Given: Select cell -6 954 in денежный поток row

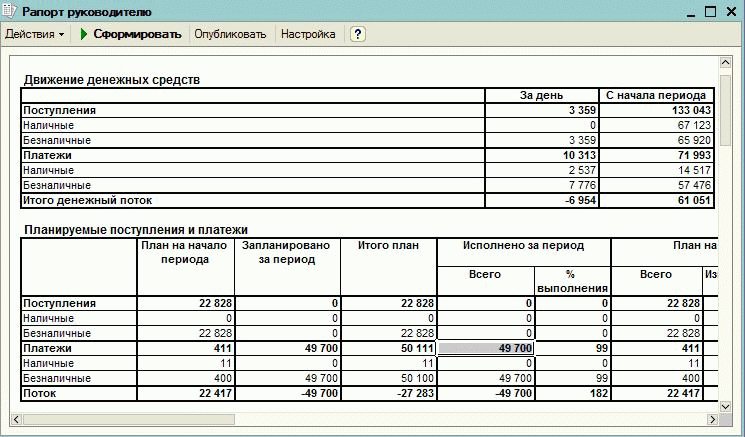Looking at the screenshot, I should click(542, 200).
